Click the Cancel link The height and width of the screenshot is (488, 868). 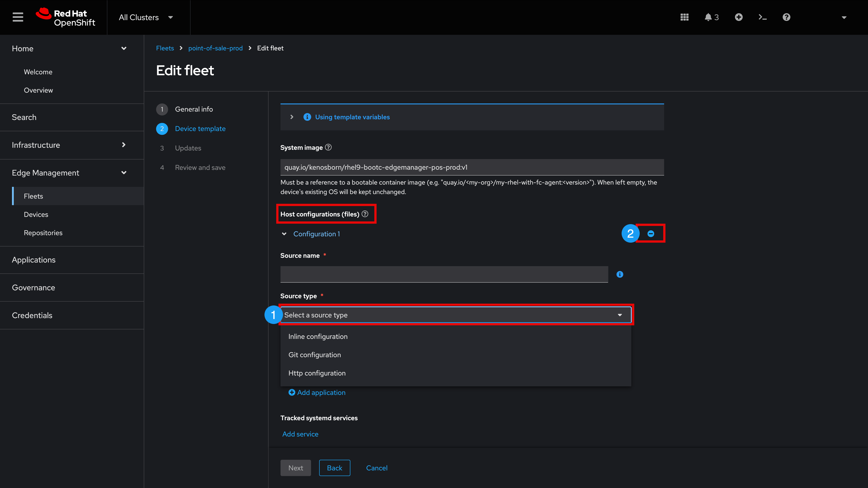pyautogui.click(x=377, y=468)
